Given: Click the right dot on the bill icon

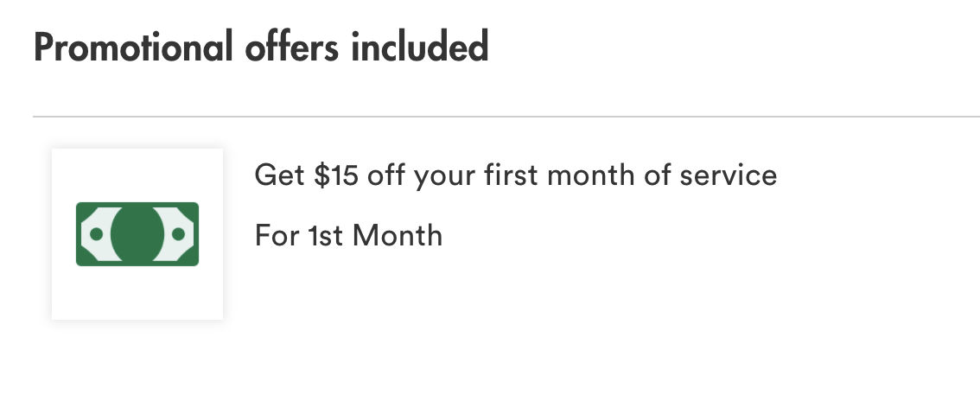Looking at the screenshot, I should [x=178, y=234].
